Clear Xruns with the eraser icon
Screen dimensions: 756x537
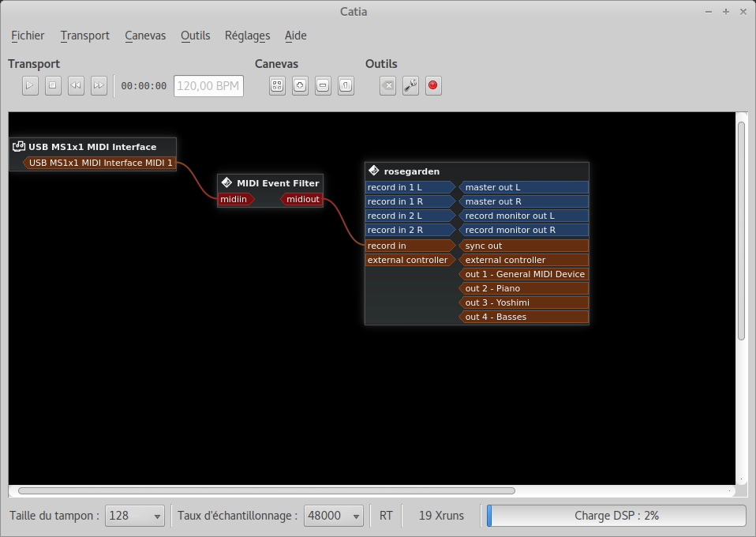(387, 85)
